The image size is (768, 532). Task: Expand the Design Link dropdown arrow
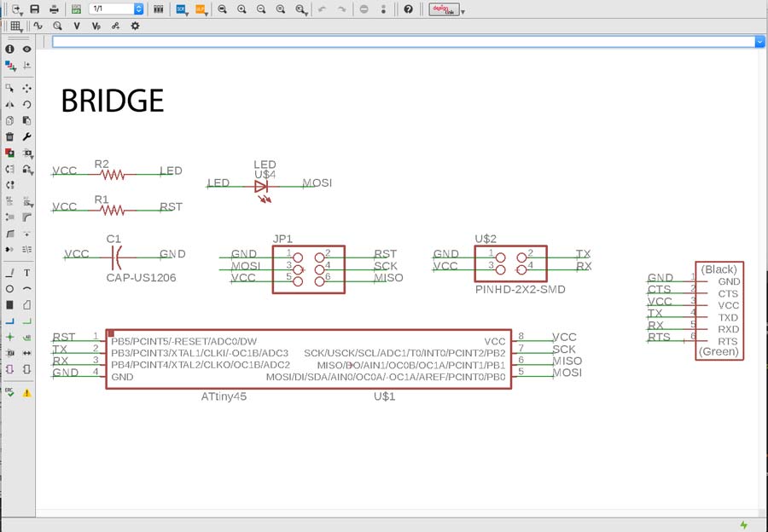pyautogui.click(x=463, y=10)
